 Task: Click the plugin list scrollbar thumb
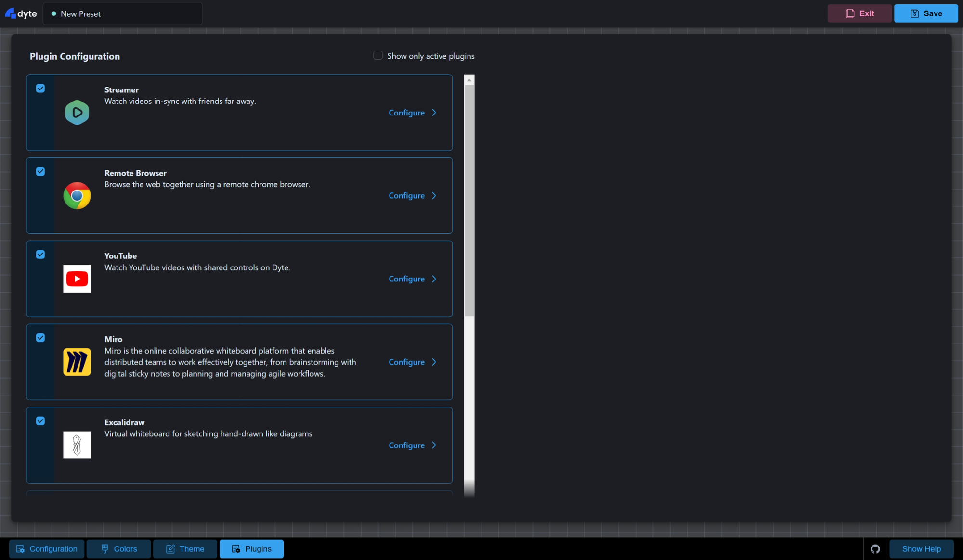469,201
